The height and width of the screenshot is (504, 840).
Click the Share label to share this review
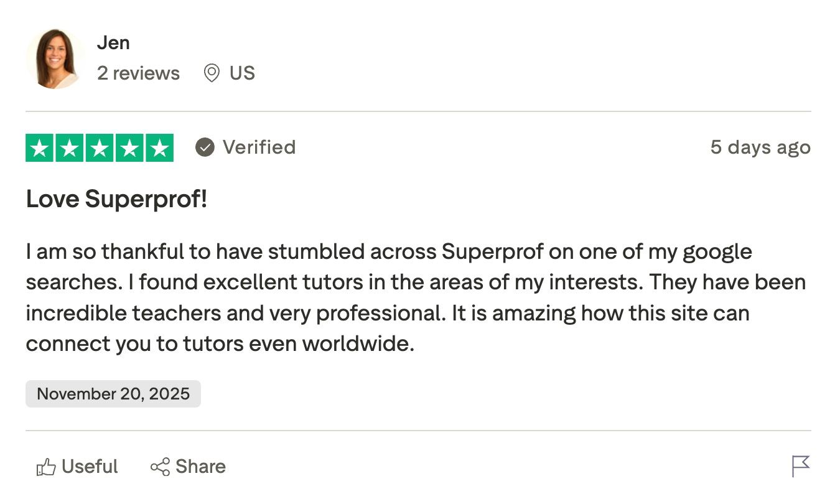pos(200,466)
